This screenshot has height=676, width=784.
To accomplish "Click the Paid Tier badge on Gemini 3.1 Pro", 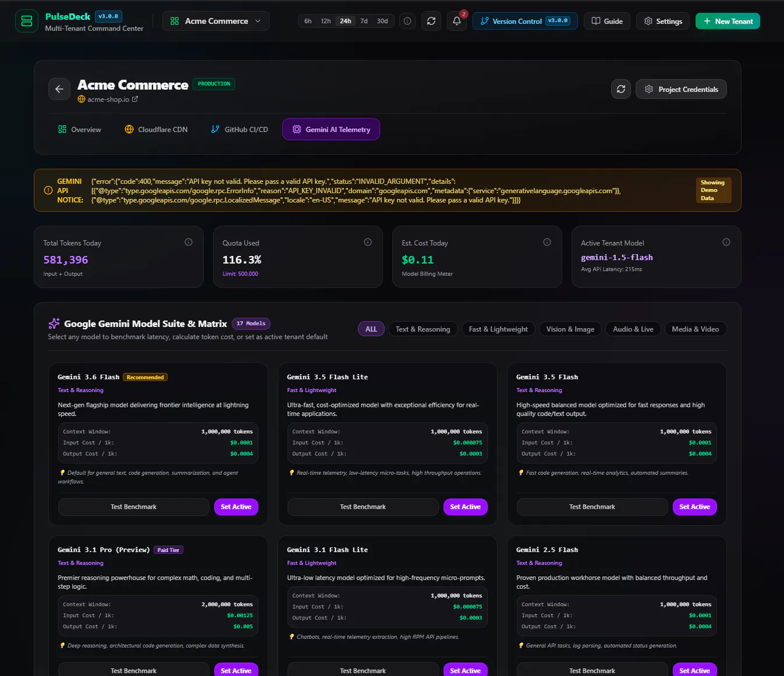I will (x=169, y=550).
